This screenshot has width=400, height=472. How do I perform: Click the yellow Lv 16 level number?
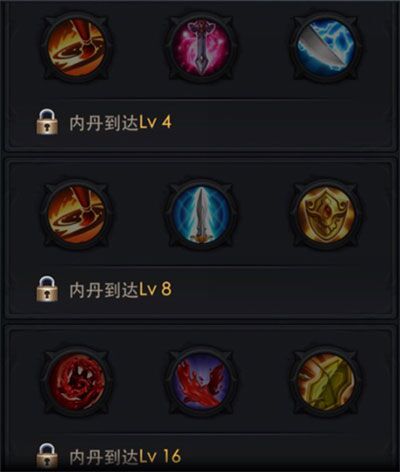(160, 457)
